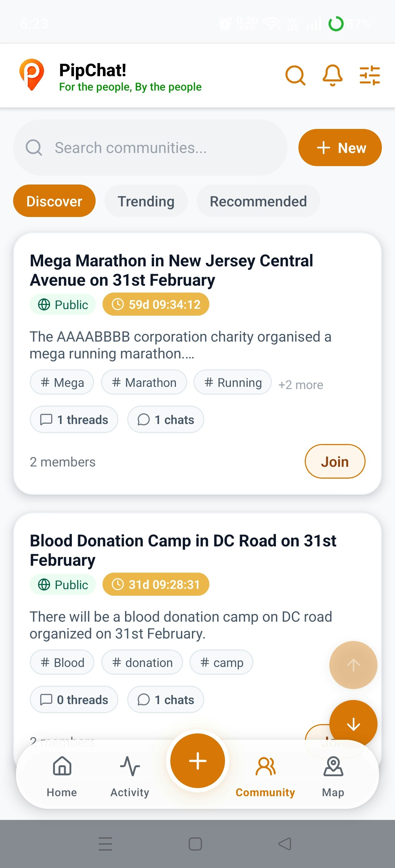Switch to the Trending tab
Image resolution: width=395 pixels, height=868 pixels.
coord(146,201)
